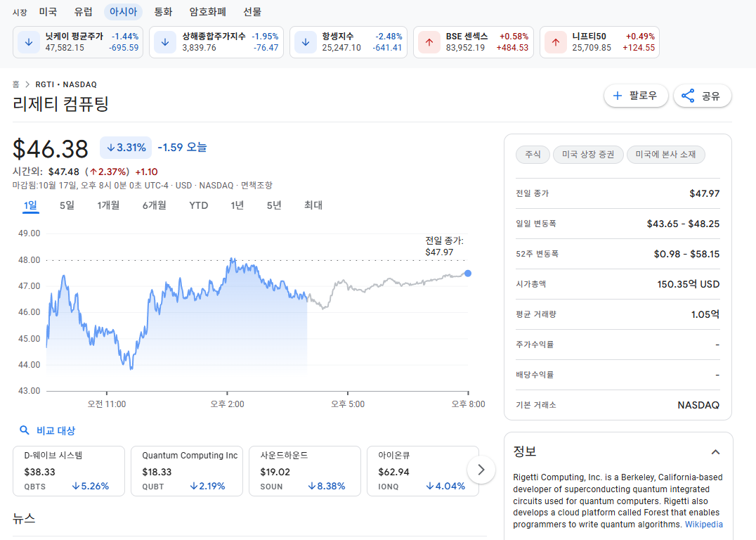Click the 공유 share button
The width and height of the screenshot is (756, 540).
point(703,96)
